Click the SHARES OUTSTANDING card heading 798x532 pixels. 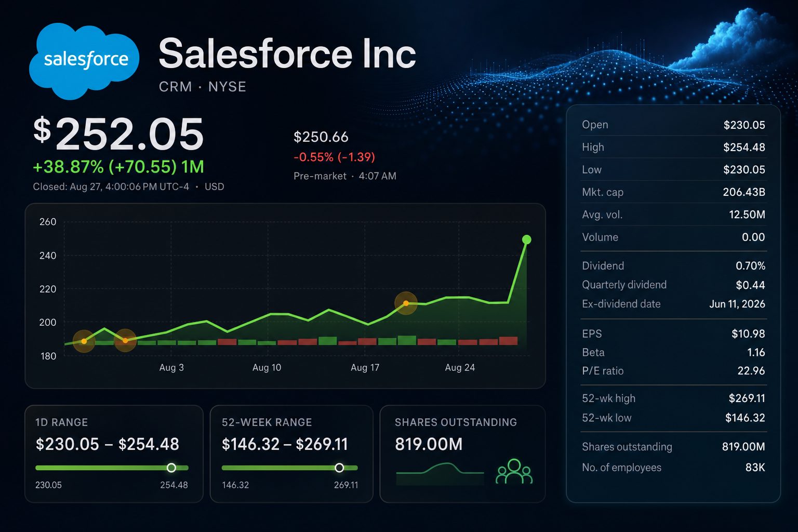(x=456, y=422)
